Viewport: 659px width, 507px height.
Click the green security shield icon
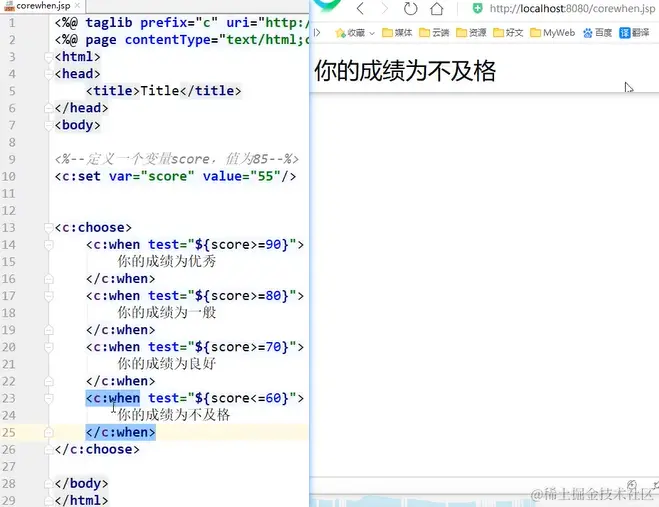pos(477,8)
